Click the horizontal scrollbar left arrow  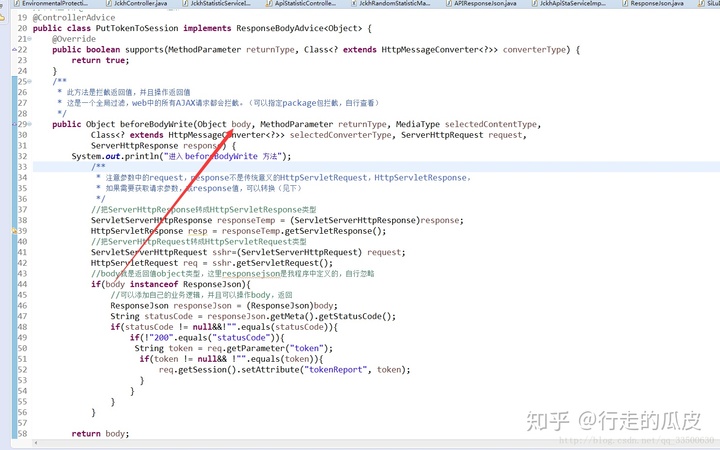click(36, 443)
